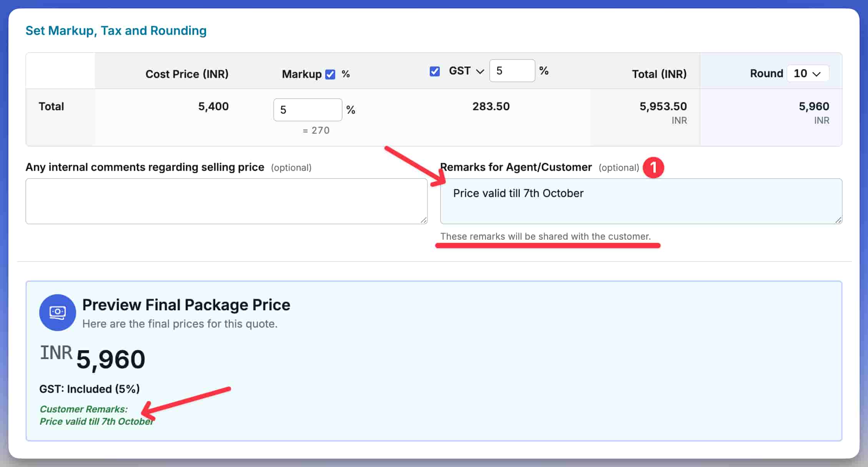Screen dimensions: 868x467
Task: Click the resize grip of the Remarks textarea
Action: 838,220
